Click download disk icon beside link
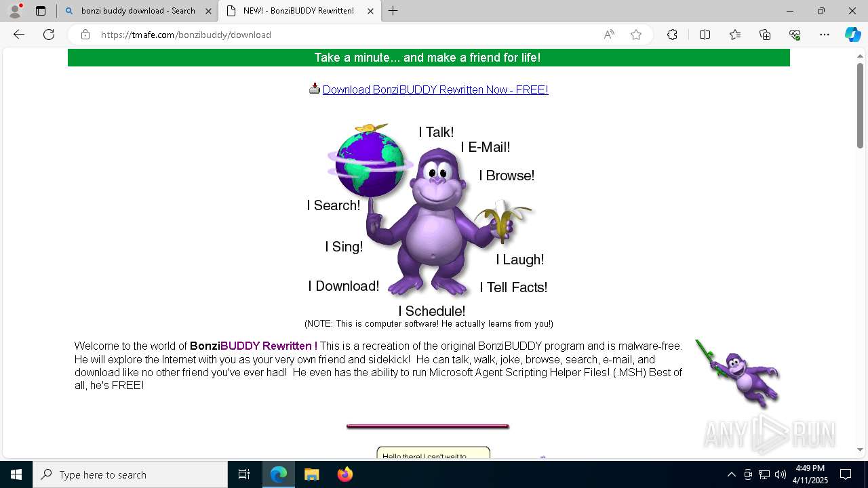The image size is (868, 488). pos(315,88)
